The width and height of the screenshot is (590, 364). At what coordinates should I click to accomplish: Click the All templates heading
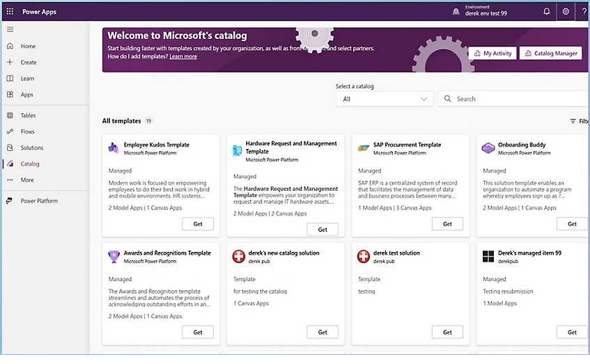121,120
